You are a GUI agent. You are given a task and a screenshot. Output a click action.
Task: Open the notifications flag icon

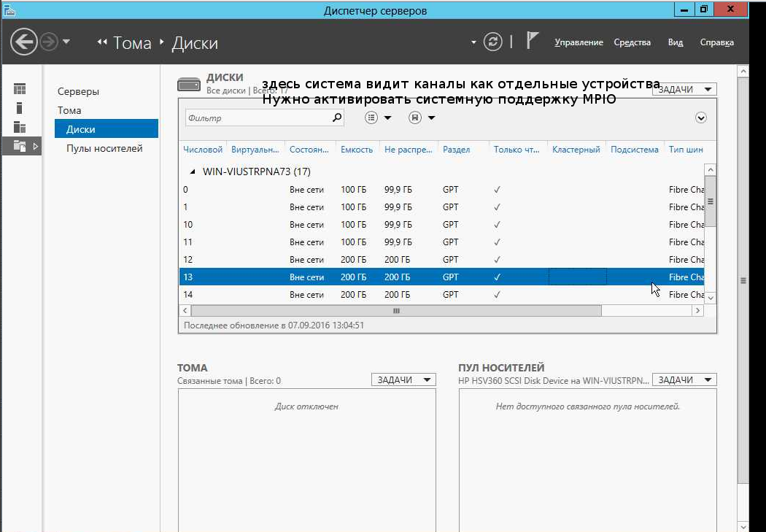(532, 40)
